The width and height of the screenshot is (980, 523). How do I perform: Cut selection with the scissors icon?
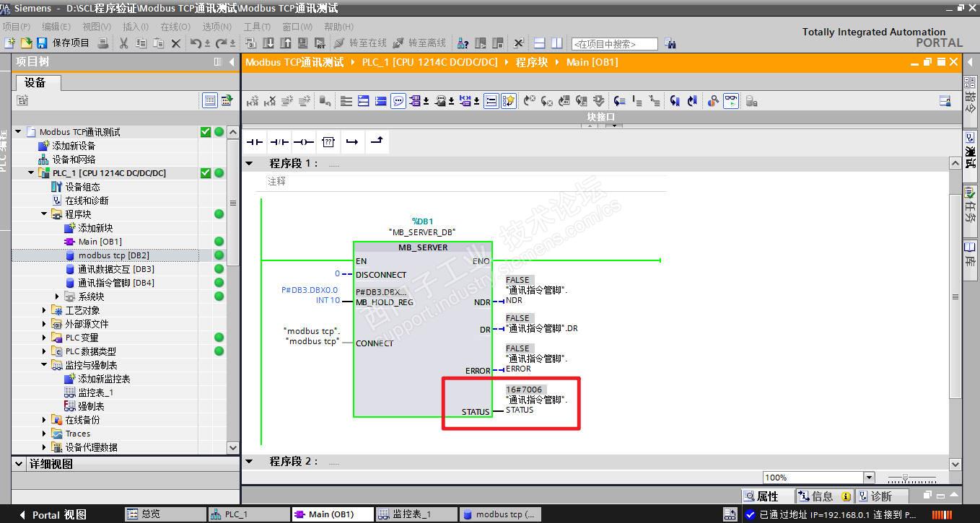click(123, 43)
